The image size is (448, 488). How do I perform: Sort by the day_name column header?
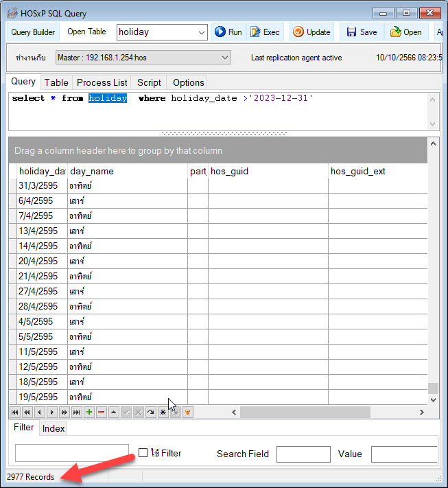click(x=127, y=172)
